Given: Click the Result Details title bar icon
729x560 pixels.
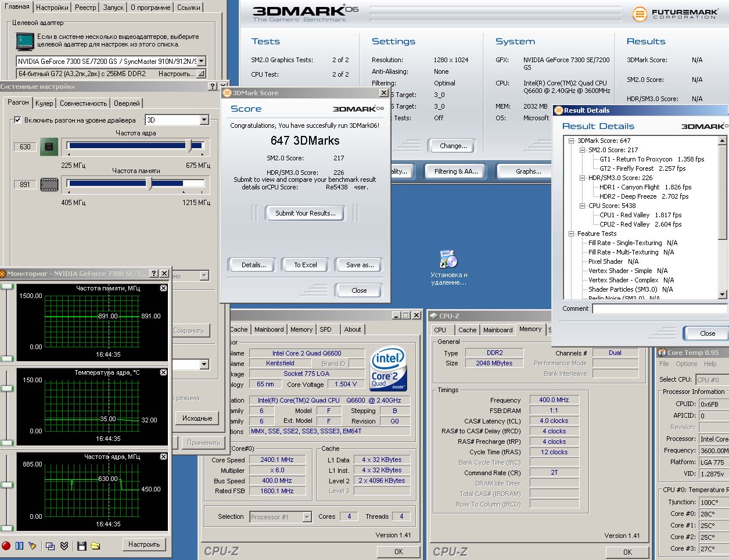Looking at the screenshot, I should pos(559,110).
